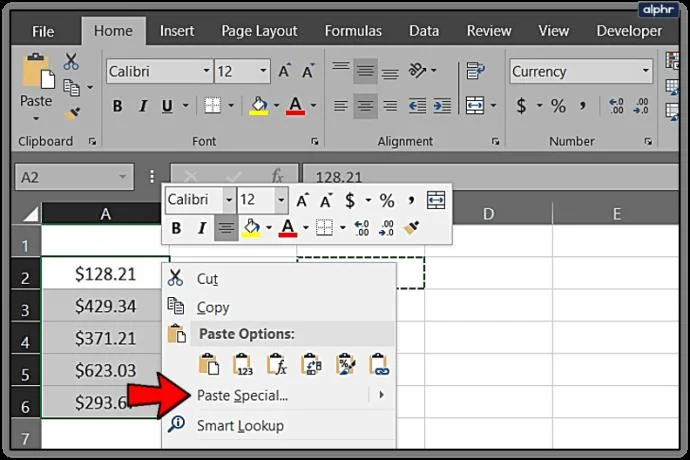
Task: Switch to the Formulas ribbon tab
Action: click(x=353, y=31)
